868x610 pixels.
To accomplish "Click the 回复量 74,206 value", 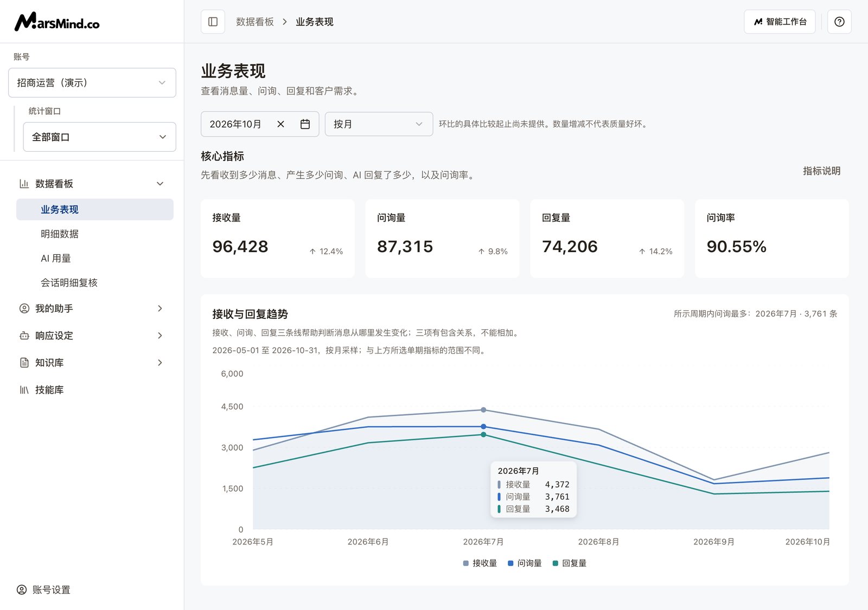I will pos(570,247).
